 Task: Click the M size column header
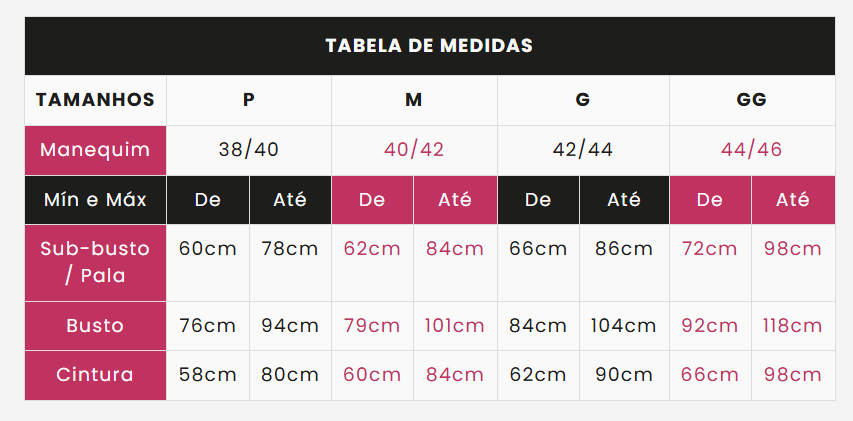pyautogui.click(x=414, y=100)
